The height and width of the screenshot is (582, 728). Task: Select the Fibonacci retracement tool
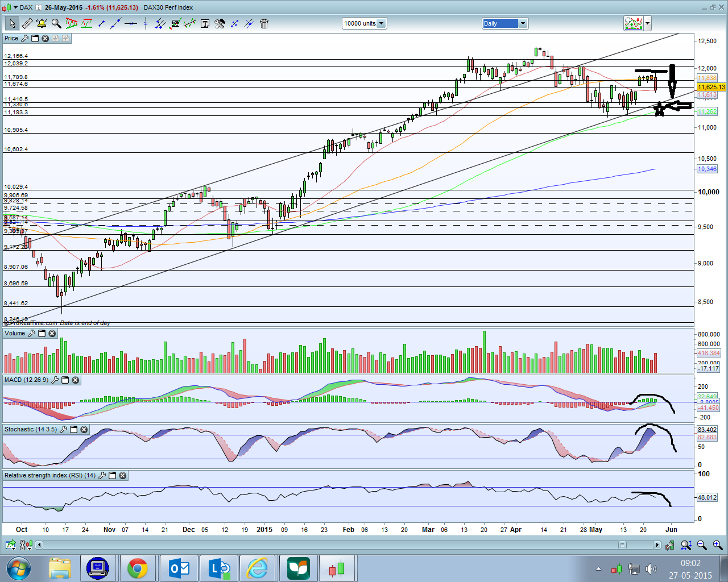[x=175, y=23]
